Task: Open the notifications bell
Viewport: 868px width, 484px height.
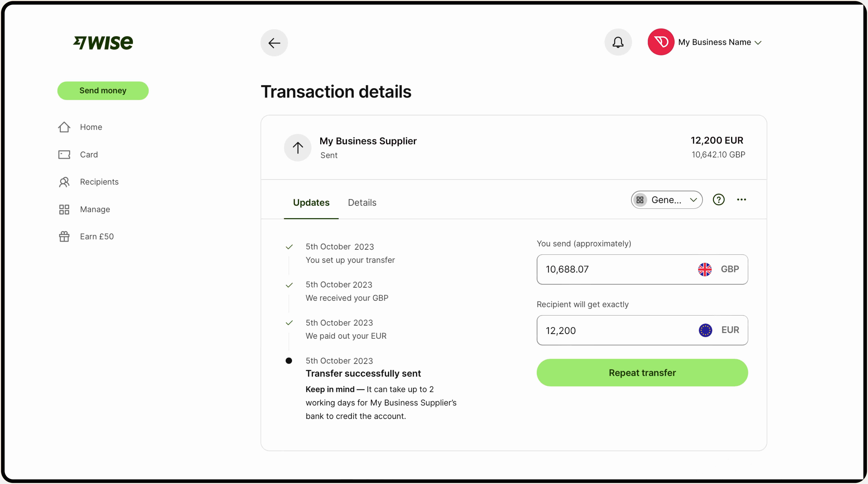Action: (618, 42)
